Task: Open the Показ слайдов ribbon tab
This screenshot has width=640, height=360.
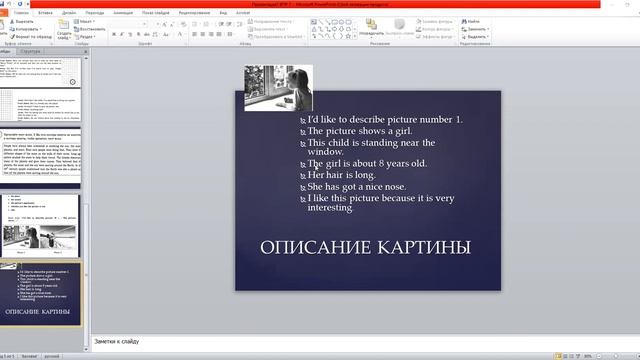Action: 156,13
